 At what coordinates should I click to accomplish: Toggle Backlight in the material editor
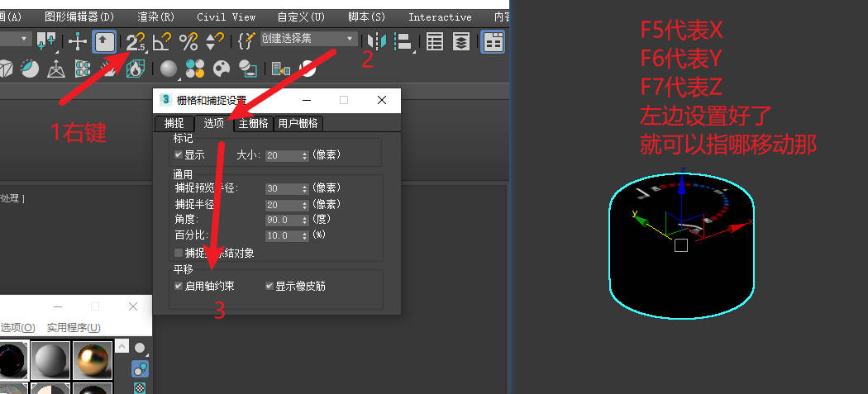[x=140, y=368]
